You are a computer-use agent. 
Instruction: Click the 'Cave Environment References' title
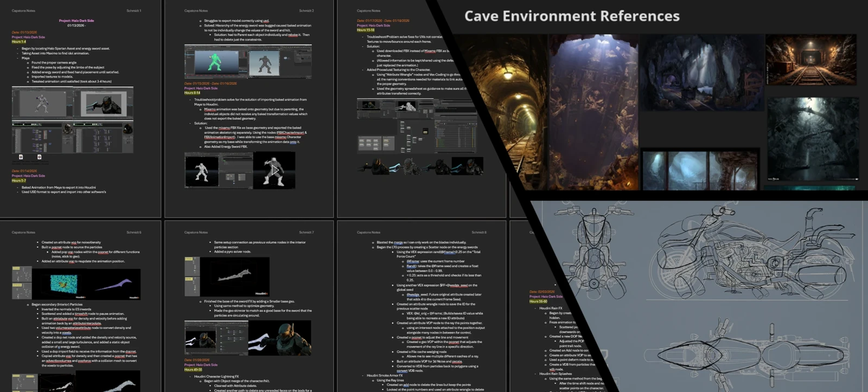point(572,16)
